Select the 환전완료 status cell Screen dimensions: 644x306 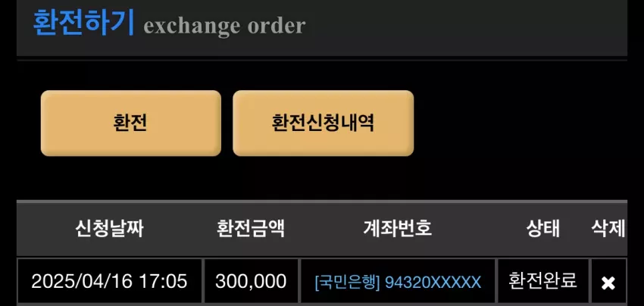[x=543, y=281]
